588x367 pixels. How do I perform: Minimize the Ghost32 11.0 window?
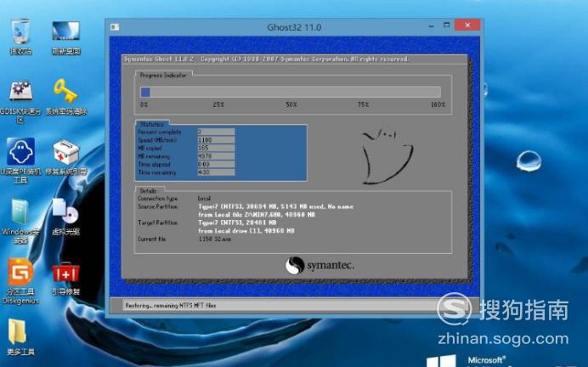432,25
